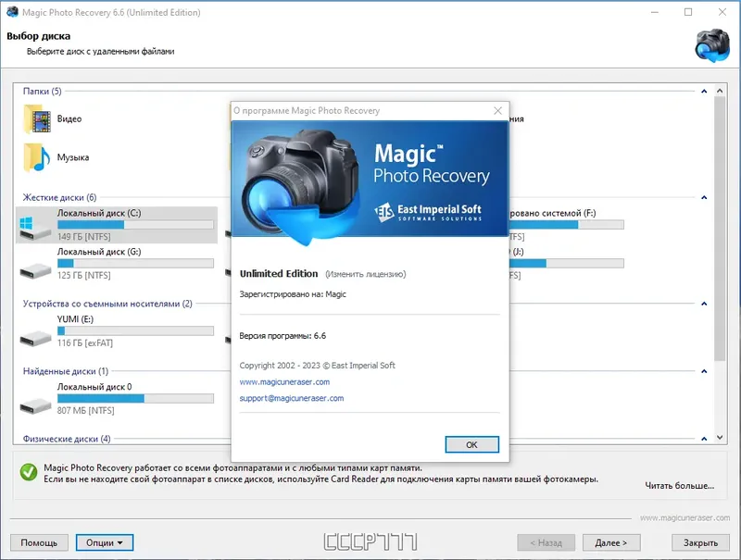Open www.magicuneraser.com link in About dialog
This screenshot has width=741, height=560.
[284, 381]
